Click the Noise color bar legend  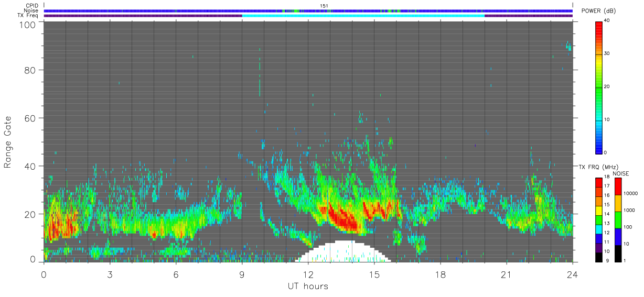pyautogui.click(x=617, y=220)
